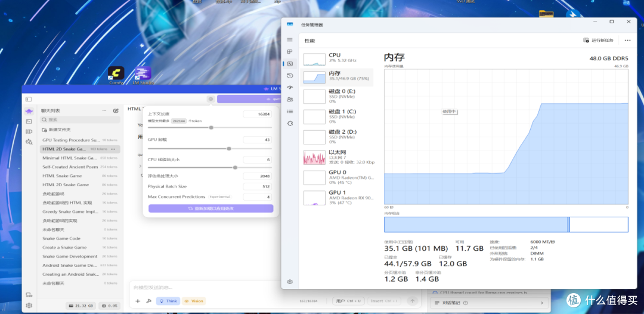Open the LM Studio runtime icon above settings gear
This screenshot has width=644, height=314.
(29, 295)
